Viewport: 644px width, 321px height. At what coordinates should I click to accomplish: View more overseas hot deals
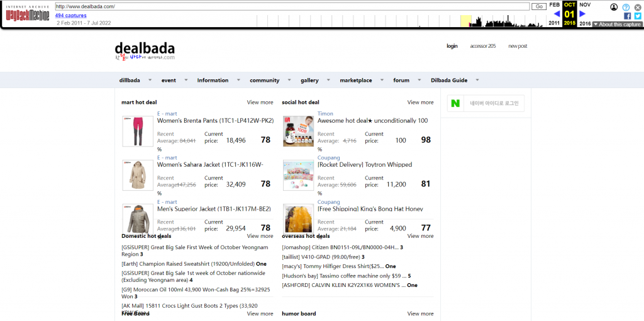tap(420, 236)
